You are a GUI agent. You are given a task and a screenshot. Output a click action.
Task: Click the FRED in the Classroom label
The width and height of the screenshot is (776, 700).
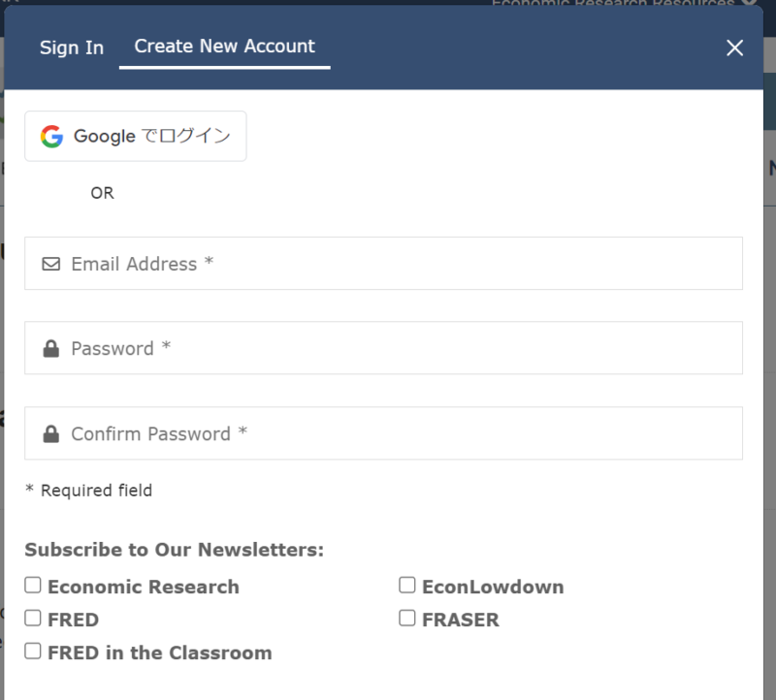pos(159,652)
